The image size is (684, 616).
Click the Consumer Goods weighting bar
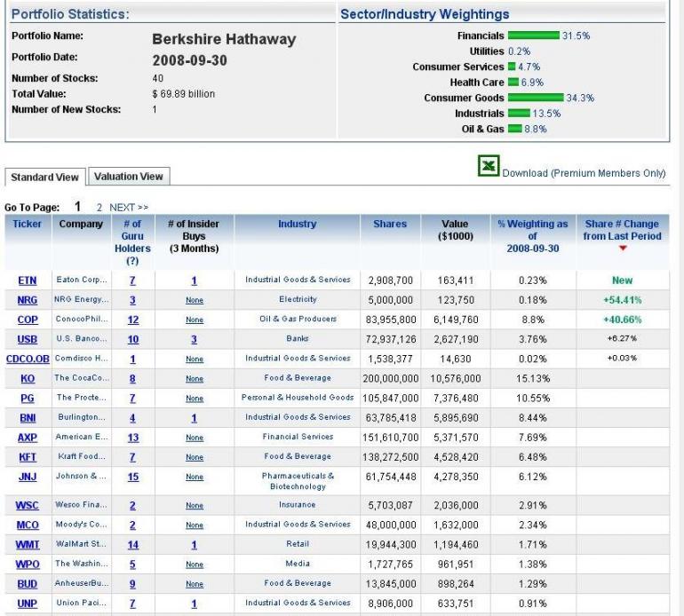536,98
